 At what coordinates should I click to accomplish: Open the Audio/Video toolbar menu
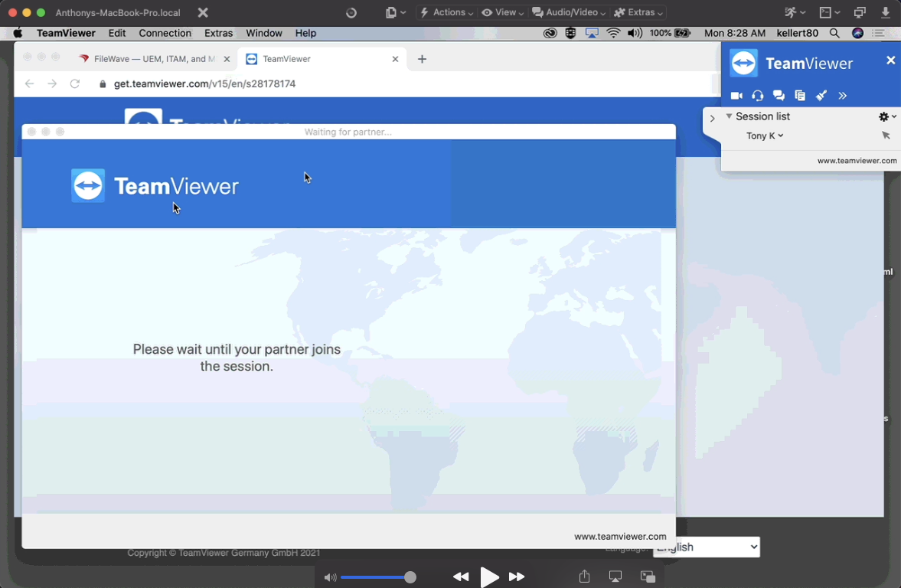pos(568,12)
